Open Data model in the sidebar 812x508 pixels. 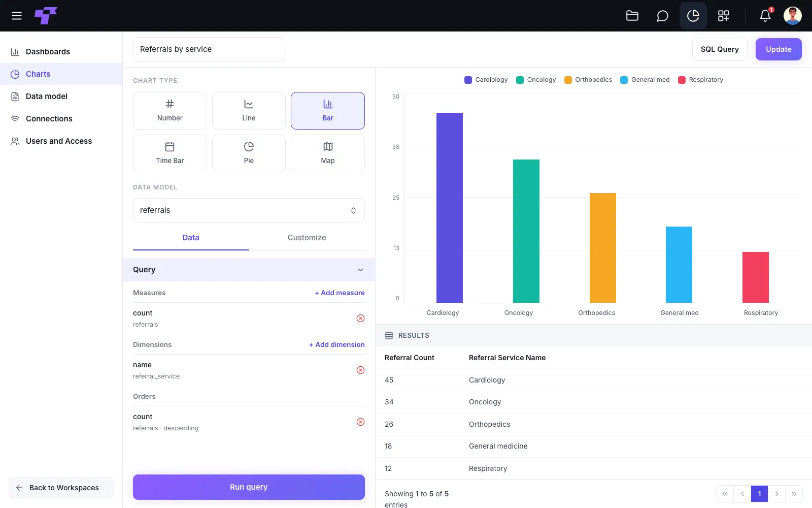coord(61,97)
